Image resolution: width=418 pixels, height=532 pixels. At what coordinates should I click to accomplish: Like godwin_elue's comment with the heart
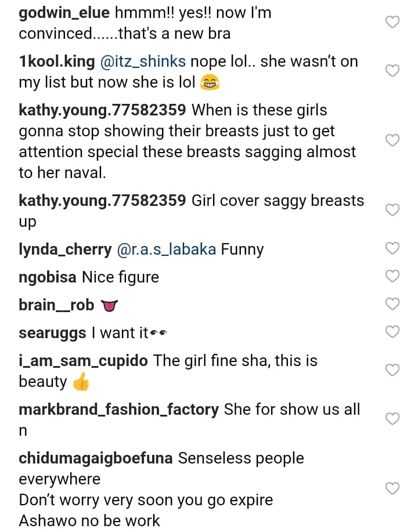click(x=392, y=23)
